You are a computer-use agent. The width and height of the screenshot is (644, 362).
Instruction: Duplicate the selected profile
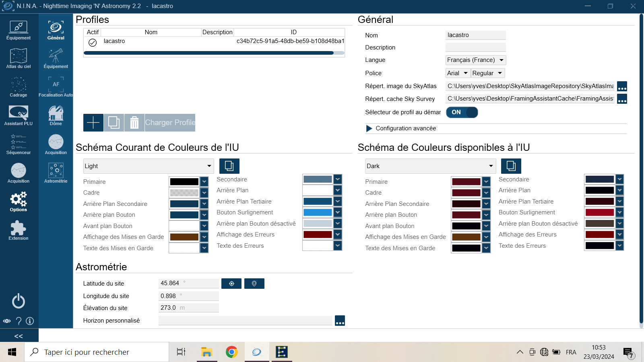114,123
